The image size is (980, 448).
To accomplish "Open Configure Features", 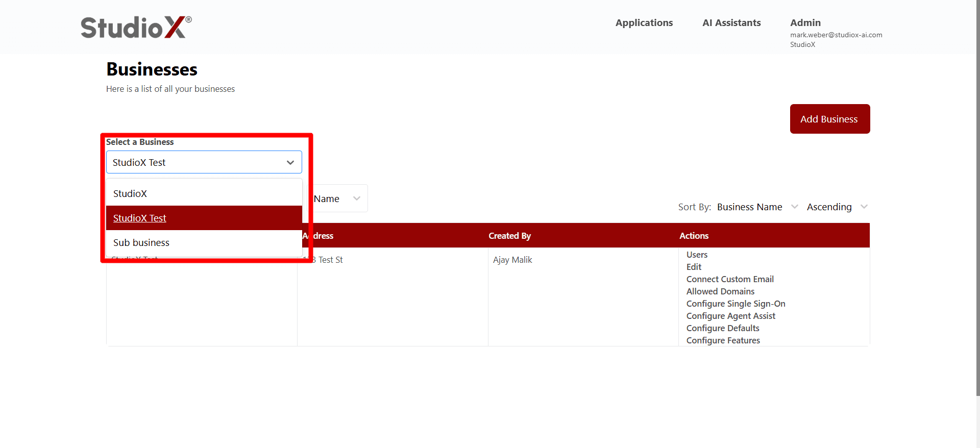I will click(723, 340).
